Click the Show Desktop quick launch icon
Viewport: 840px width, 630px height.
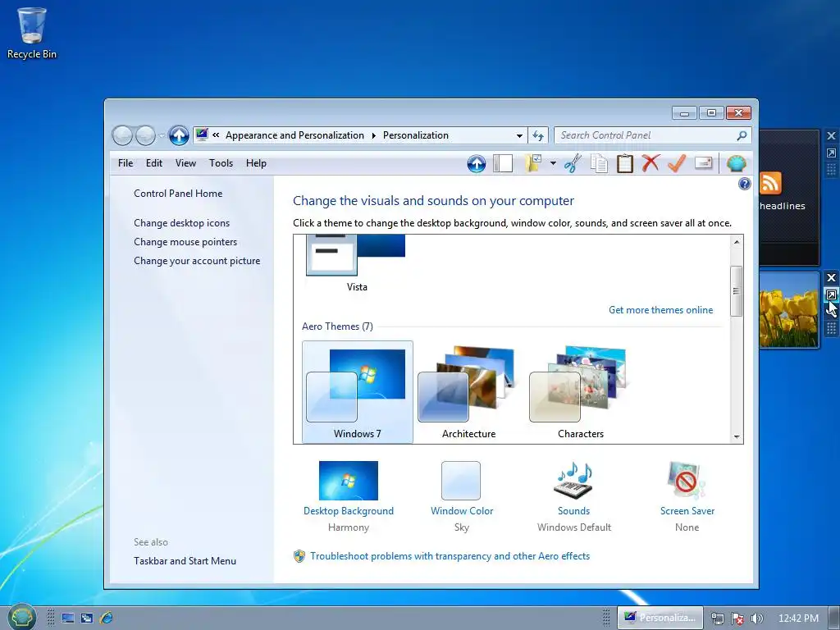point(68,618)
